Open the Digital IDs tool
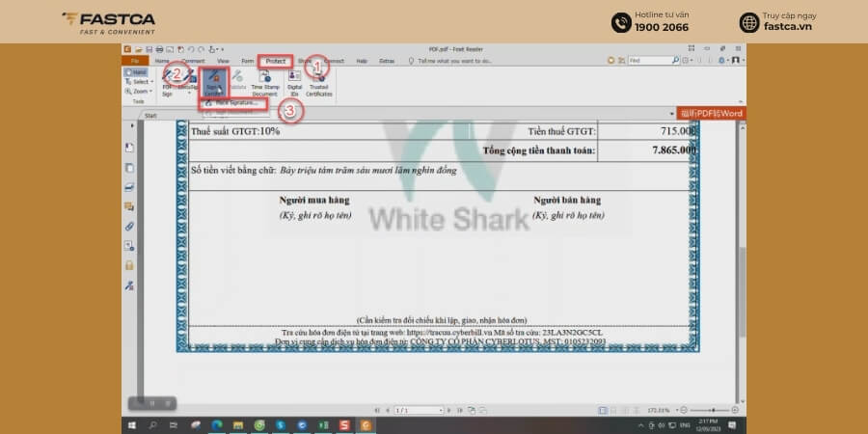 coord(294,84)
